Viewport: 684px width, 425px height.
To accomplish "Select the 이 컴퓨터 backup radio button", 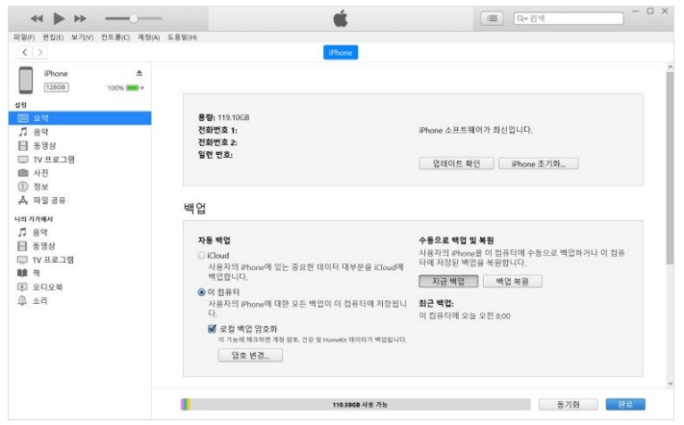I will tap(201, 292).
